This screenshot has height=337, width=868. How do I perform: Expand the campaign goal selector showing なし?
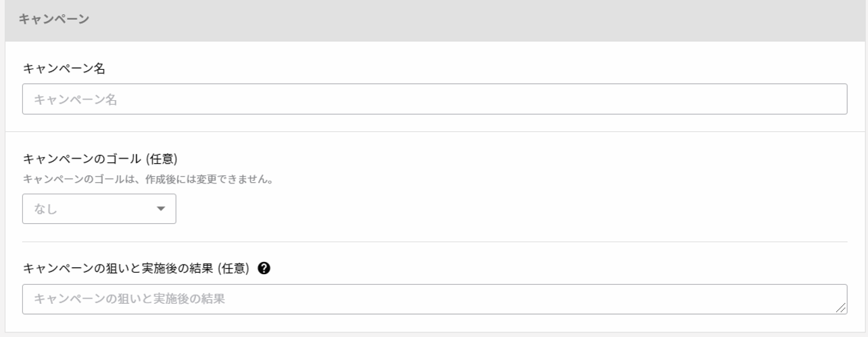point(99,209)
